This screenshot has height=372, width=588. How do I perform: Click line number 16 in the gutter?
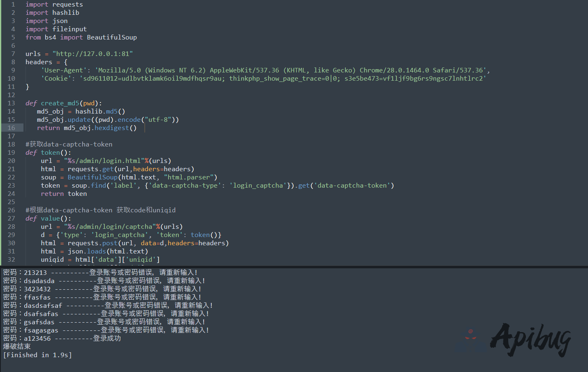click(11, 128)
